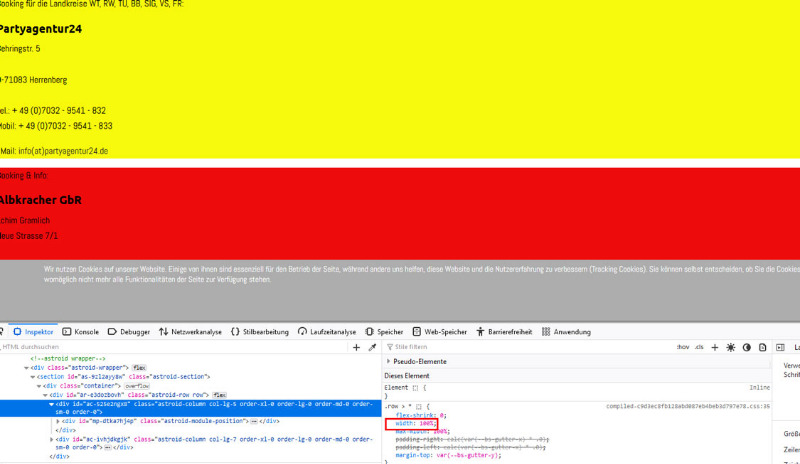Click the ellipsis in the ac-ivhjdkgjk div
The image size is (800, 464).
coord(108,448)
